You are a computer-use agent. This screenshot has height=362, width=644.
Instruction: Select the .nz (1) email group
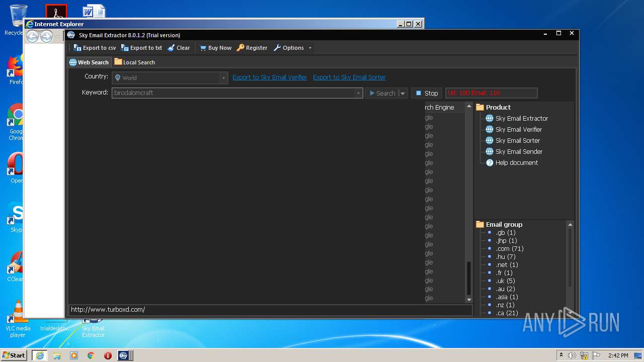point(505,305)
